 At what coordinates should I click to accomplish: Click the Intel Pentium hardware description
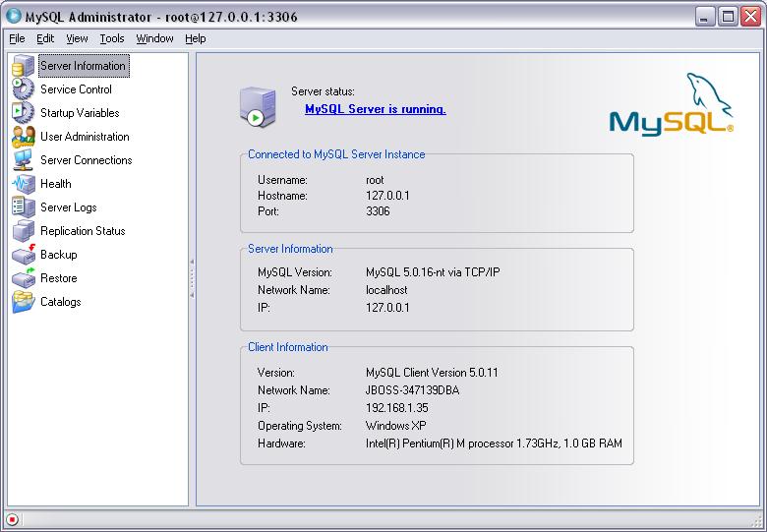pos(494,443)
